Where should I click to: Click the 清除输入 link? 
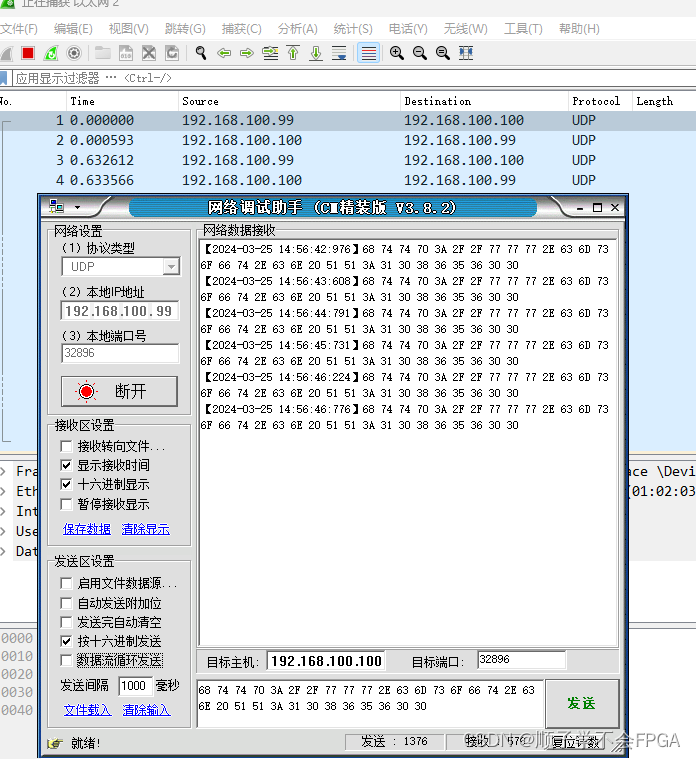click(147, 710)
